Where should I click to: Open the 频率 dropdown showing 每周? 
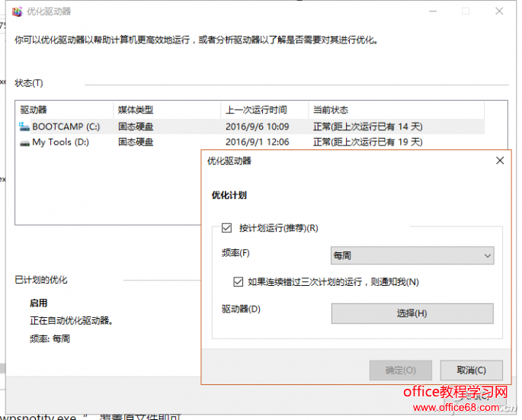412,255
